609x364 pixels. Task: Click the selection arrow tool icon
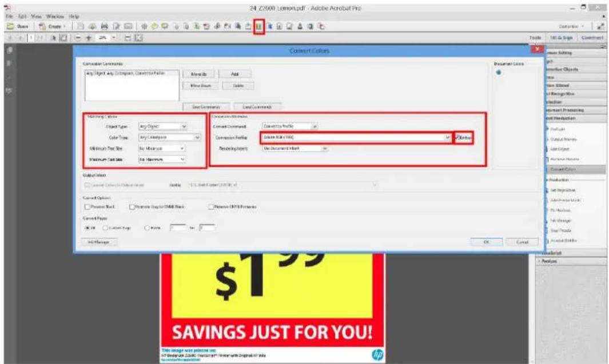point(54,38)
